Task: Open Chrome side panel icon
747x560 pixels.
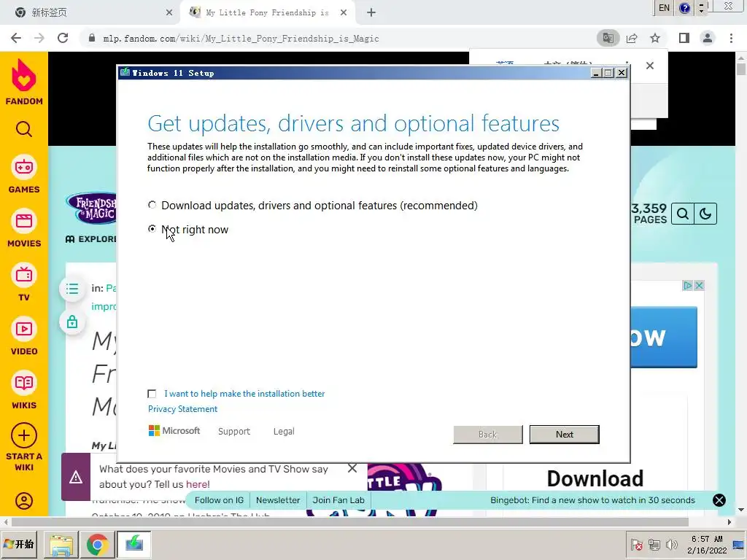Action: click(684, 38)
